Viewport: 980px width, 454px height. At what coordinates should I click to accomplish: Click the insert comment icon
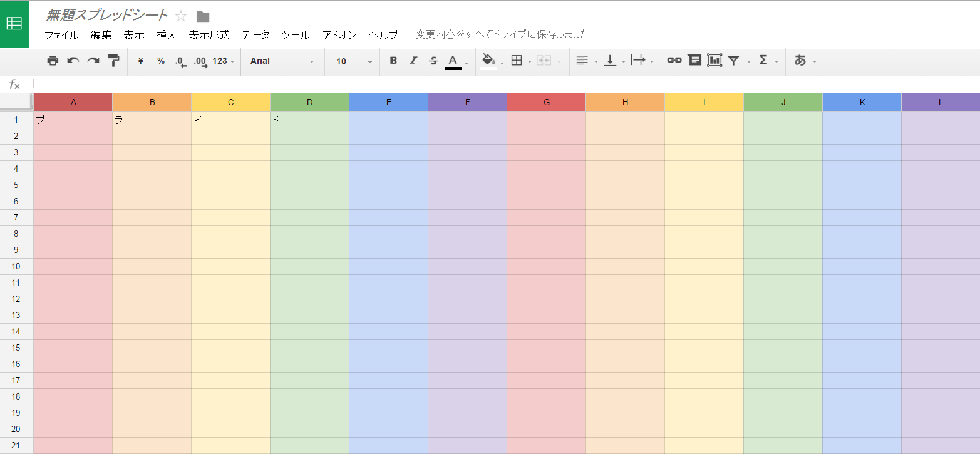pyautogui.click(x=694, y=61)
